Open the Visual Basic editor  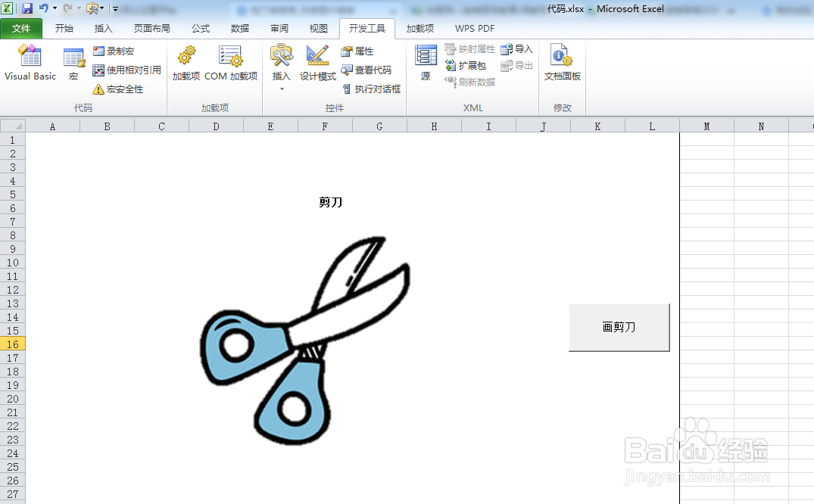pos(30,64)
